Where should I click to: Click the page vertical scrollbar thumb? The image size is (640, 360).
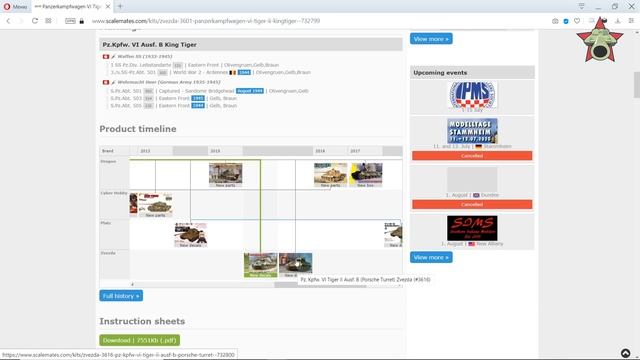(636, 84)
